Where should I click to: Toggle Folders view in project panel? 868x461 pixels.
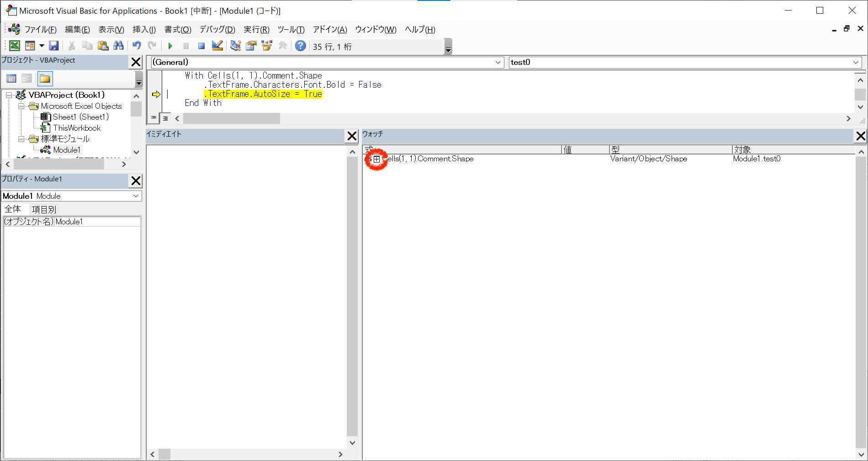[x=45, y=79]
